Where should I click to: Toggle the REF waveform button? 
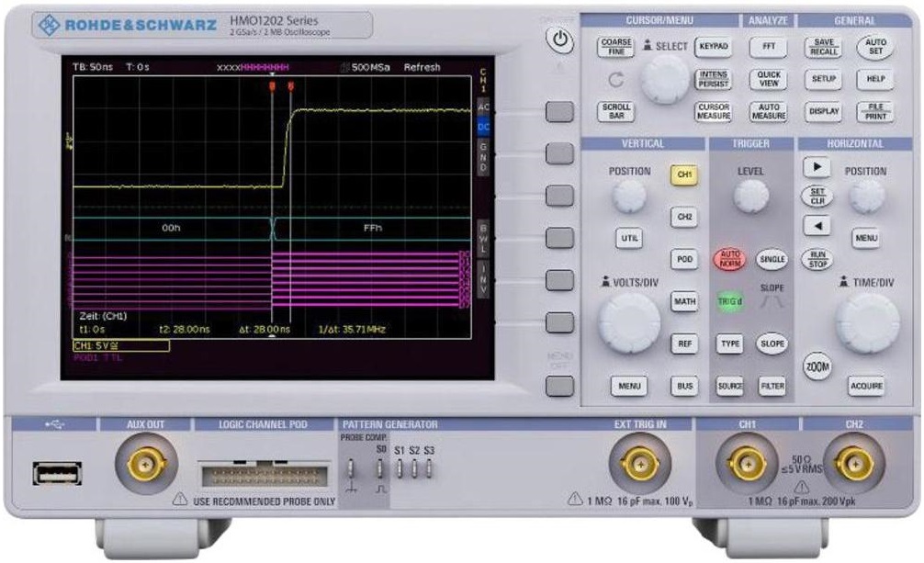(x=684, y=343)
